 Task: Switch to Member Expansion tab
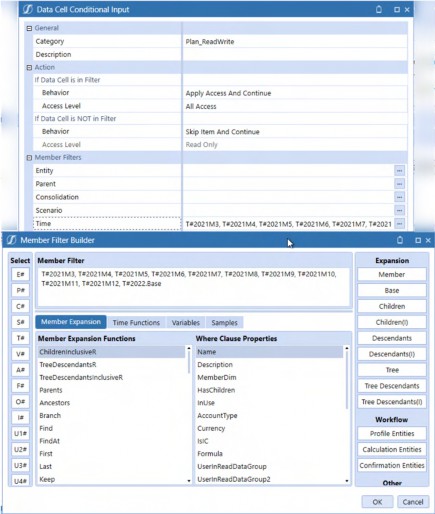click(71, 322)
